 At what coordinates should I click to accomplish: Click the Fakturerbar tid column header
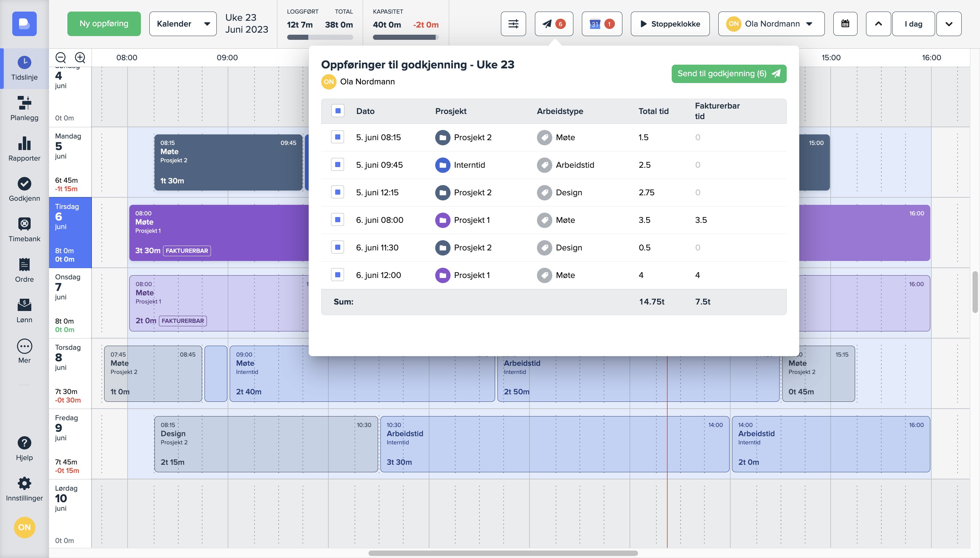717,111
